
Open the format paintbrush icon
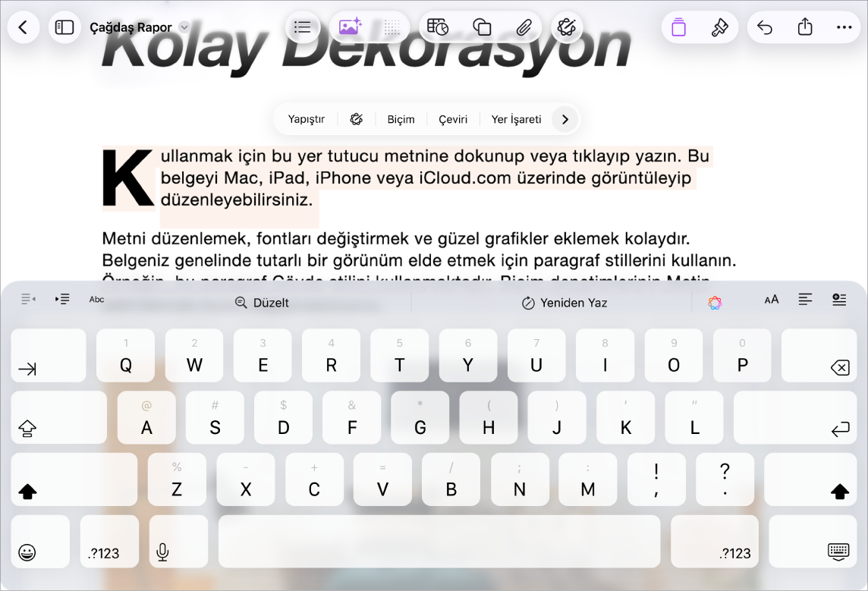(719, 27)
